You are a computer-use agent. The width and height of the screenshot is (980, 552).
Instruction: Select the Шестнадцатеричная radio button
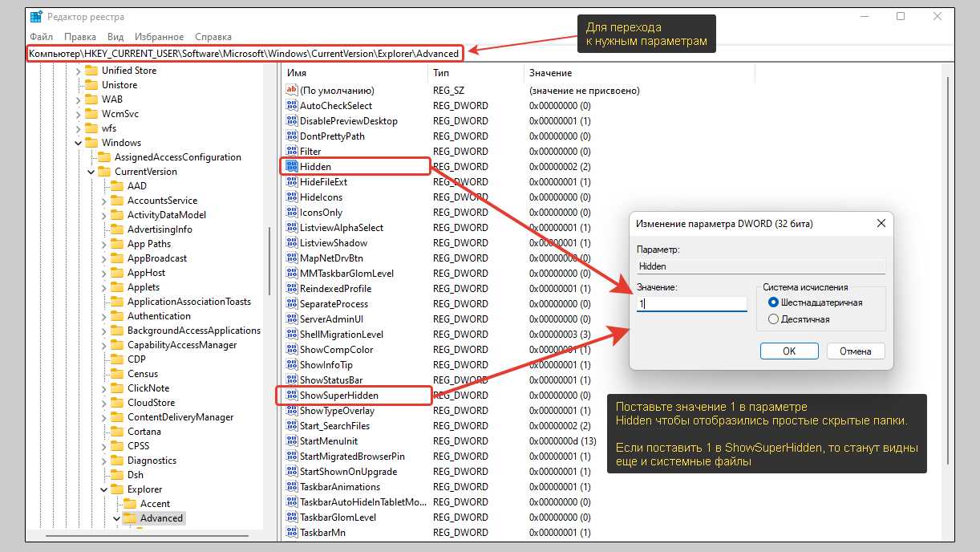[773, 302]
